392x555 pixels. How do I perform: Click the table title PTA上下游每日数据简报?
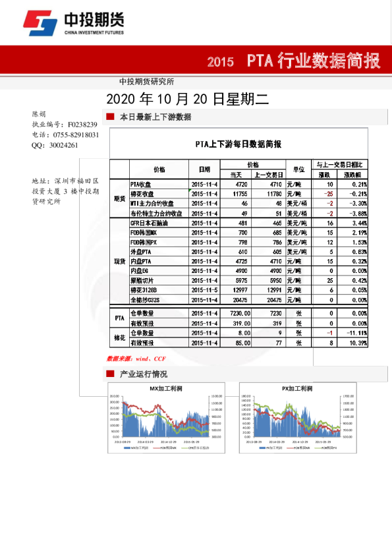[x=238, y=144]
